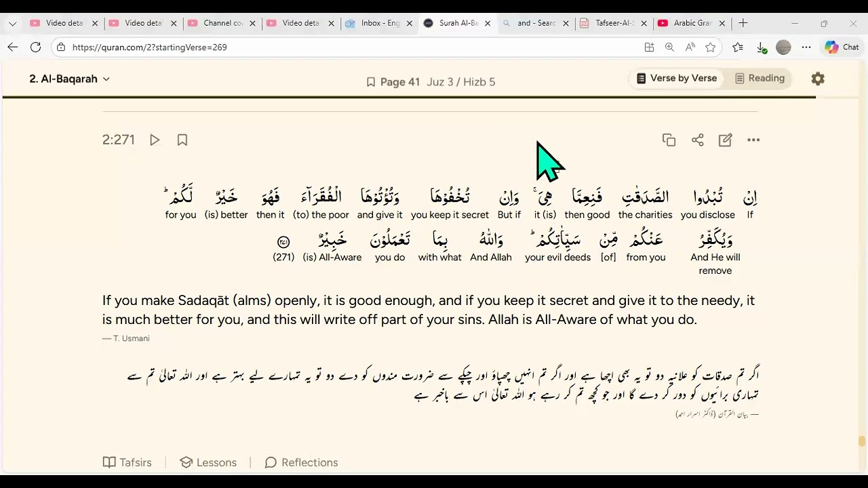Bookmark verse 2:271
868x488 pixels.
tap(182, 140)
